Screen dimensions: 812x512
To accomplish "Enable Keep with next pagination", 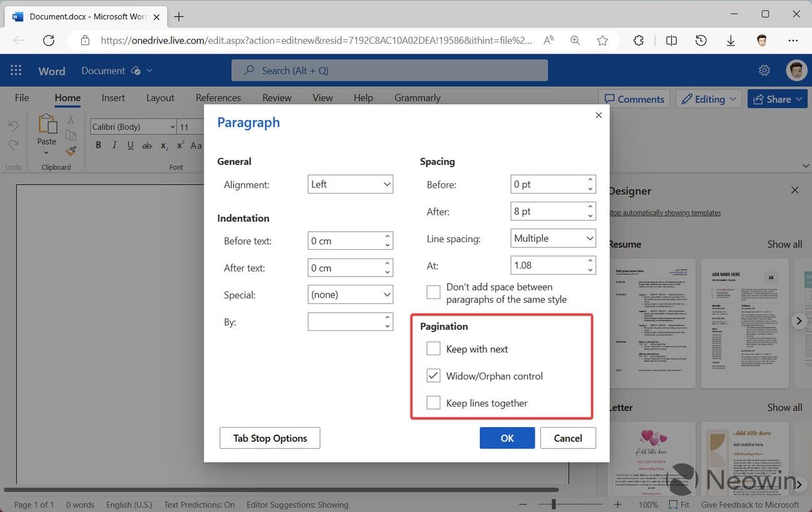I will [x=433, y=348].
